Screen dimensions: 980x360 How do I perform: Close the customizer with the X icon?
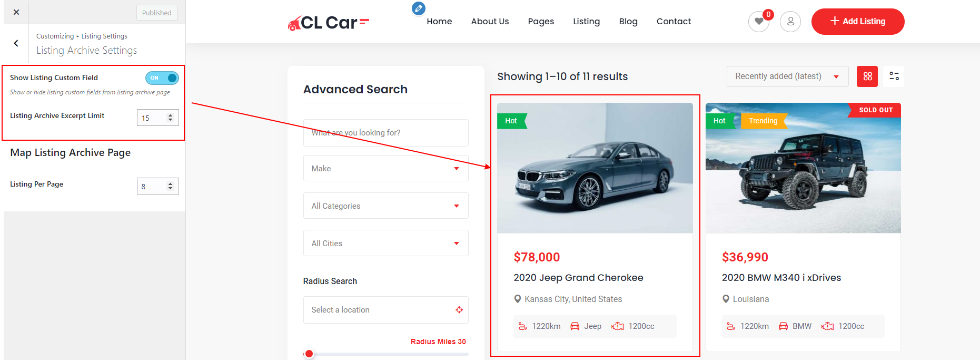16,12
